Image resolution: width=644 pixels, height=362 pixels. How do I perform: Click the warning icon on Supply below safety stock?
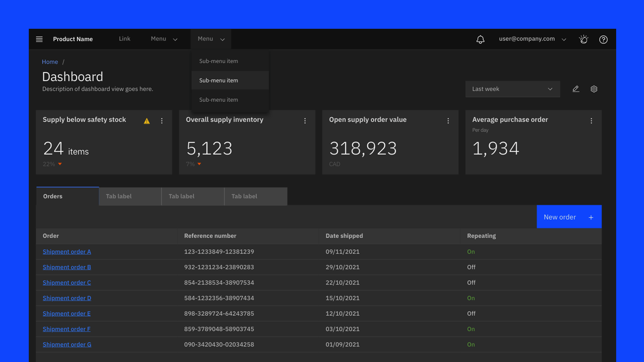click(147, 120)
